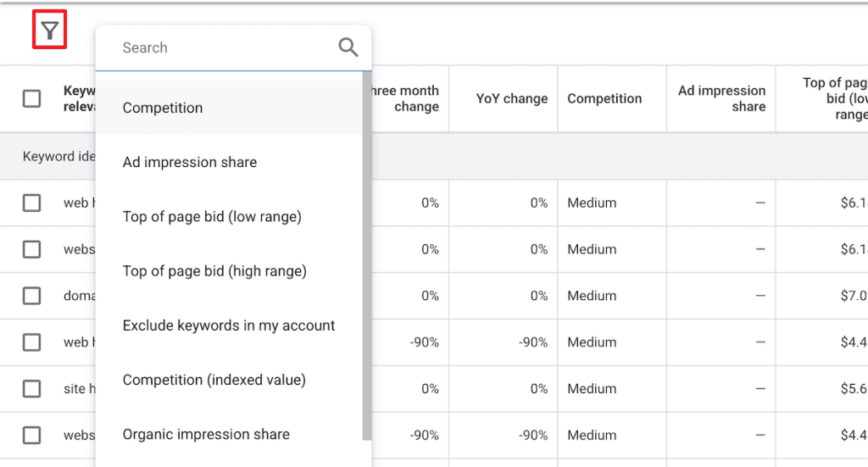Pick Top of page bid (high range) filter

click(x=229, y=270)
